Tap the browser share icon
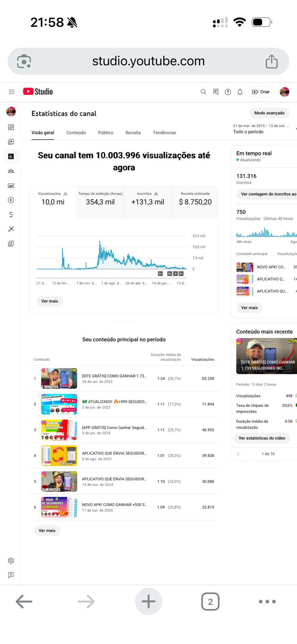Viewport: 297px width, 644px height. coord(272,62)
